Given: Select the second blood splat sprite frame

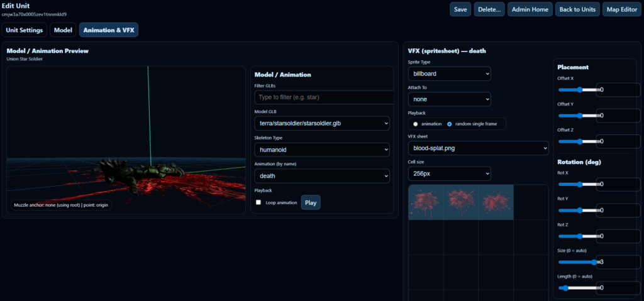Looking at the screenshot, I should point(461,202).
